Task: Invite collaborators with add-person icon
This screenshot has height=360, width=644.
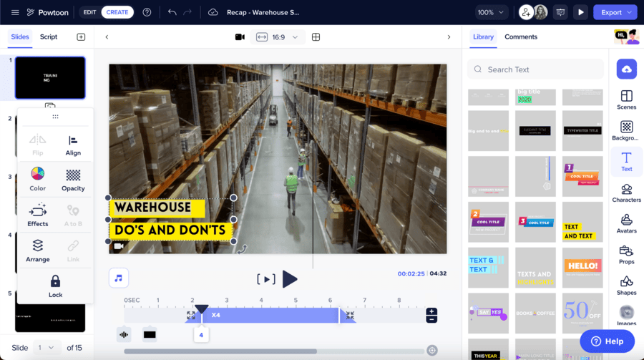Action: click(526, 12)
